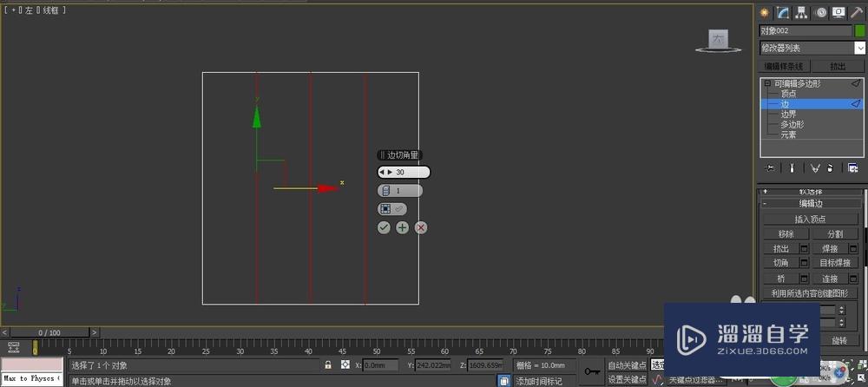Expand the 软选择 rollout

coord(811,191)
